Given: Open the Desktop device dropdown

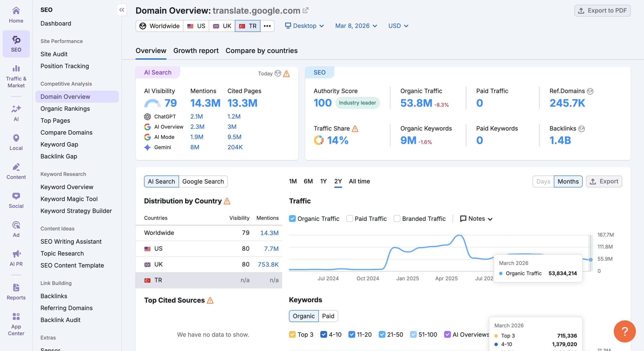Looking at the screenshot, I should [304, 26].
